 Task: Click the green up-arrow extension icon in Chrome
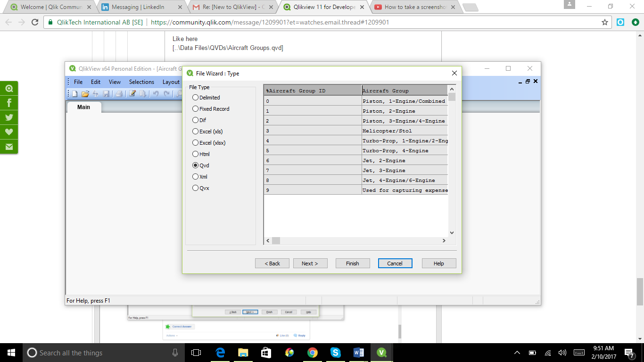pos(635,22)
